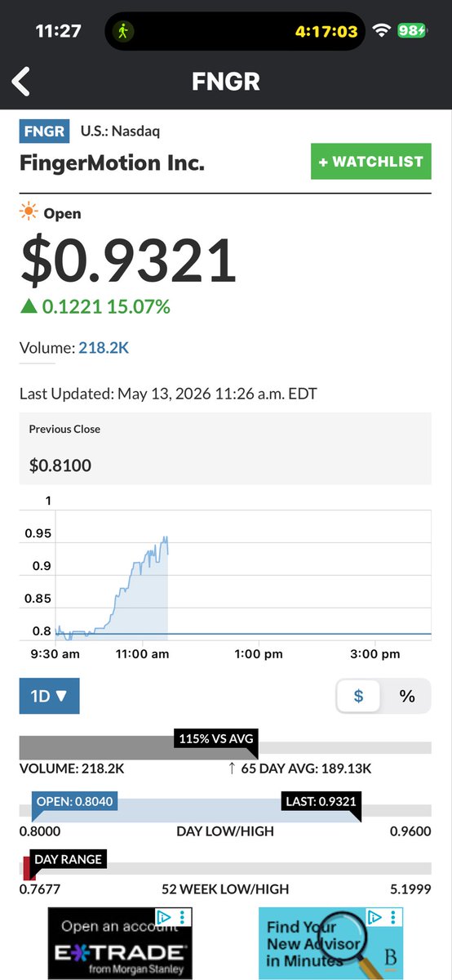Tap the VOLUME: 218.2K bar label
Viewport: 452px width, 980px height.
pos(72,768)
